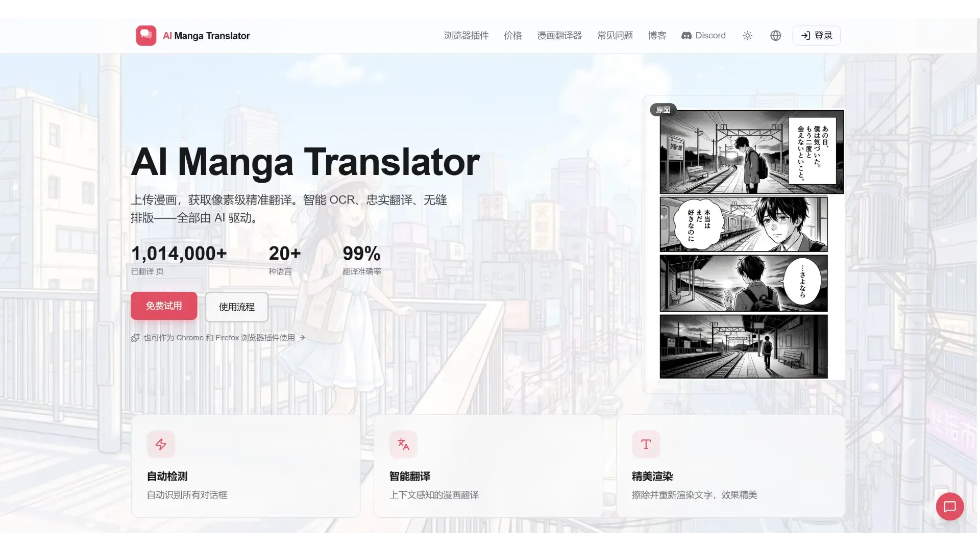Click the AI Manga Translator logo icon
This screenshot has height=551, width=980.
pos(146,36)
